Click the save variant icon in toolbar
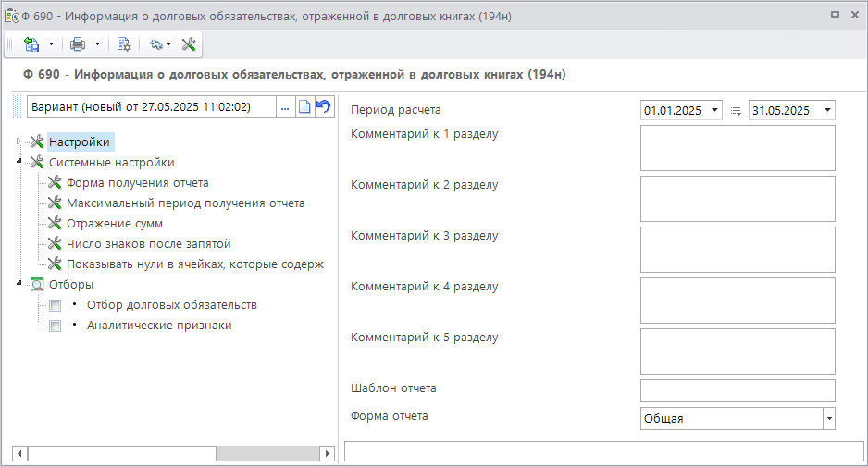The height and width of the screenshot is (467, 868). click(x=31, y=44)
